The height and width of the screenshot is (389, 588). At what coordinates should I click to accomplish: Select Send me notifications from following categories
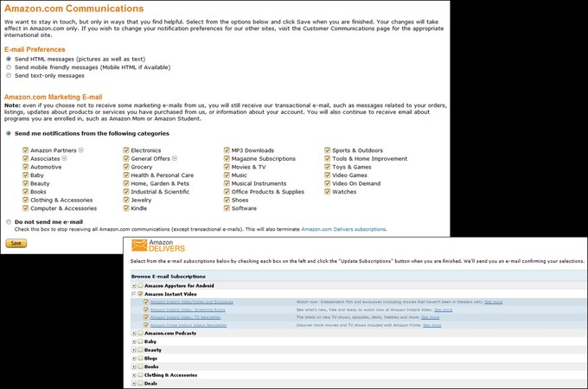coord(9,133)
